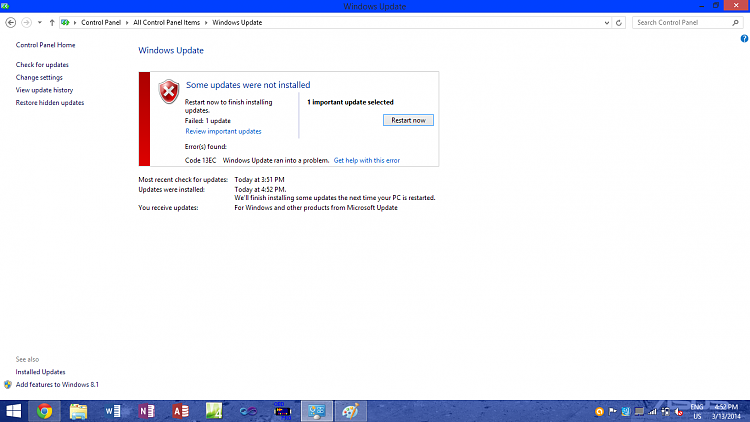Open recent locations dropdown arrow
Image resolution: width=750 pixels, height=422 pixels.
click(x=40, y=22)
